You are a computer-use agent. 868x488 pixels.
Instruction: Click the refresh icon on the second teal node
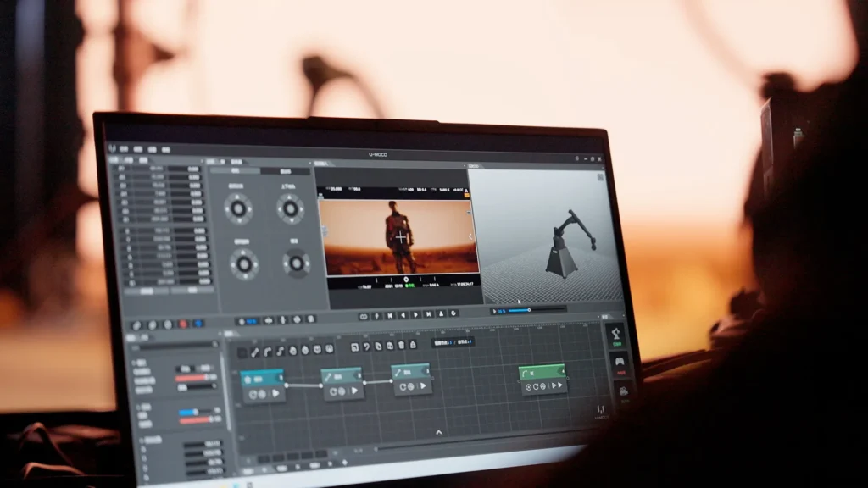click(333, 391)
